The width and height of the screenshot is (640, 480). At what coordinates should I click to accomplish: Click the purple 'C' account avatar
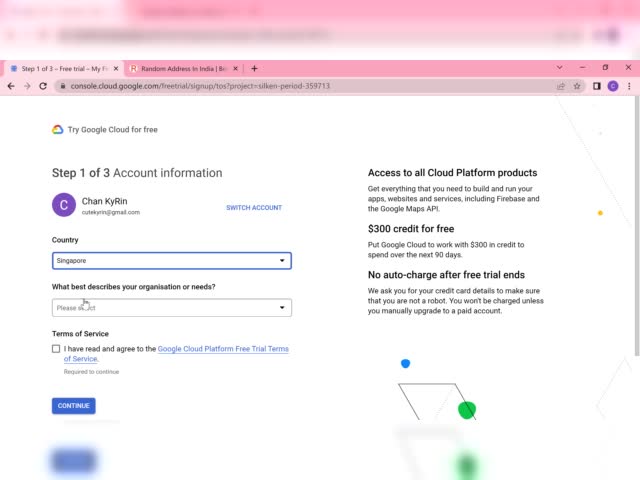click(64, 205)
